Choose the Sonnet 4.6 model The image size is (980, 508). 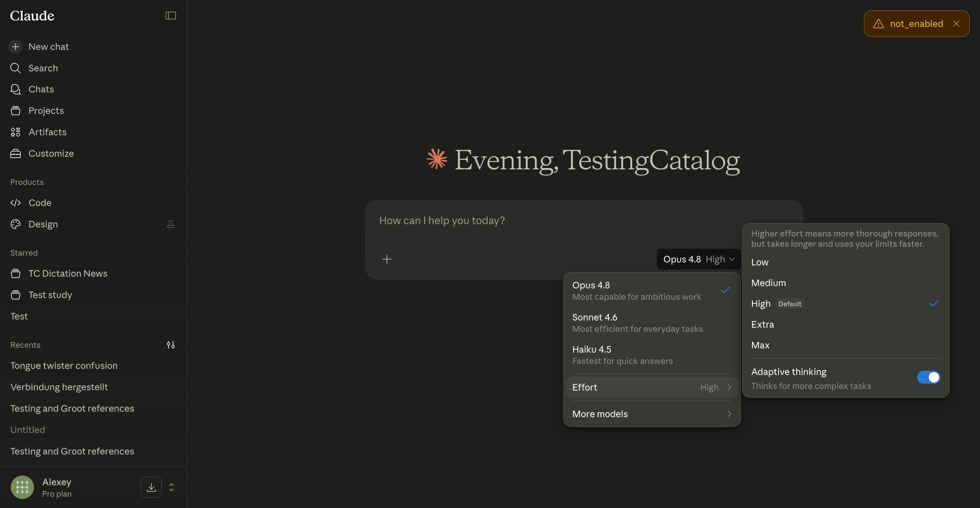(652, 322)
